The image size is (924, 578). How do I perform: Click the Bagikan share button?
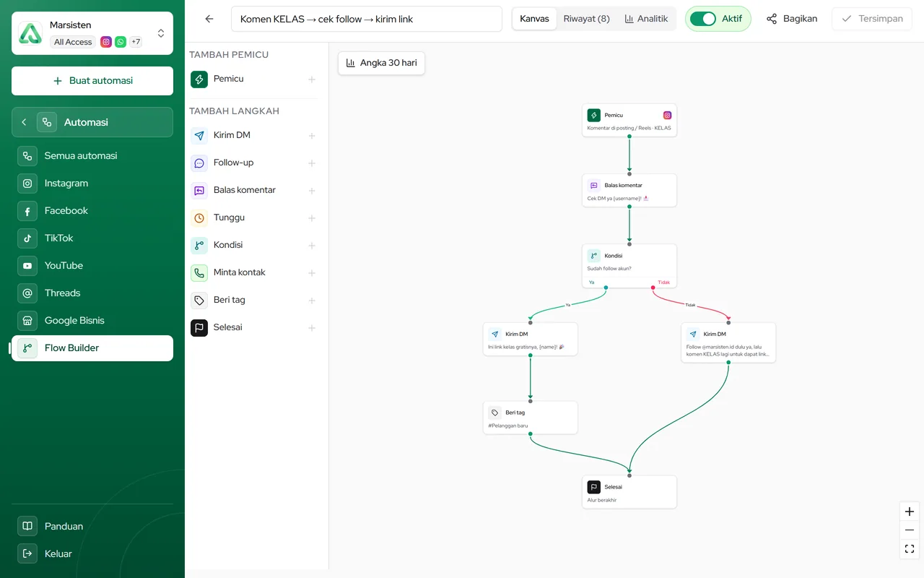coord(792,19)
